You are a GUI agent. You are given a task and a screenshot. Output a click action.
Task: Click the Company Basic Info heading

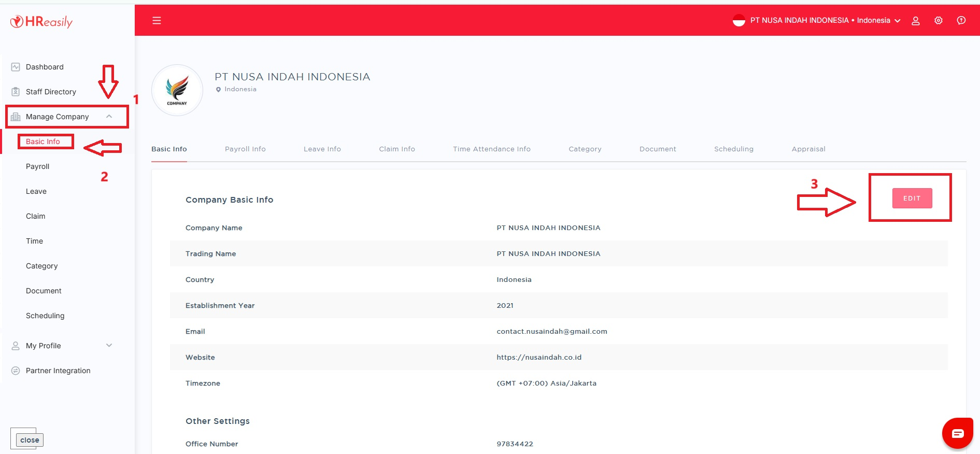tap(229, 200)
